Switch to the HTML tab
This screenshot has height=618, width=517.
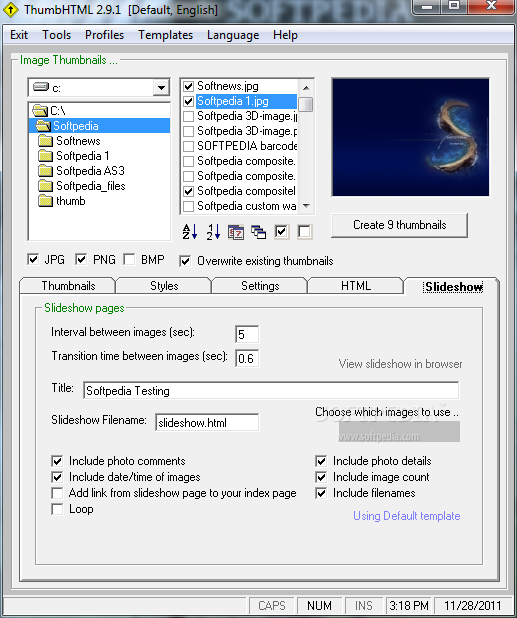click(x=356, y=286)
